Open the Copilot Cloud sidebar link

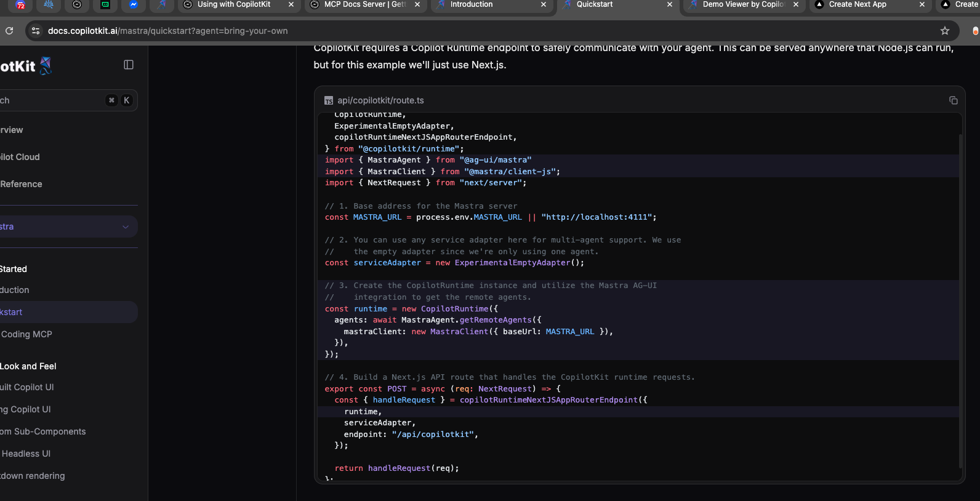click(20, 157)
